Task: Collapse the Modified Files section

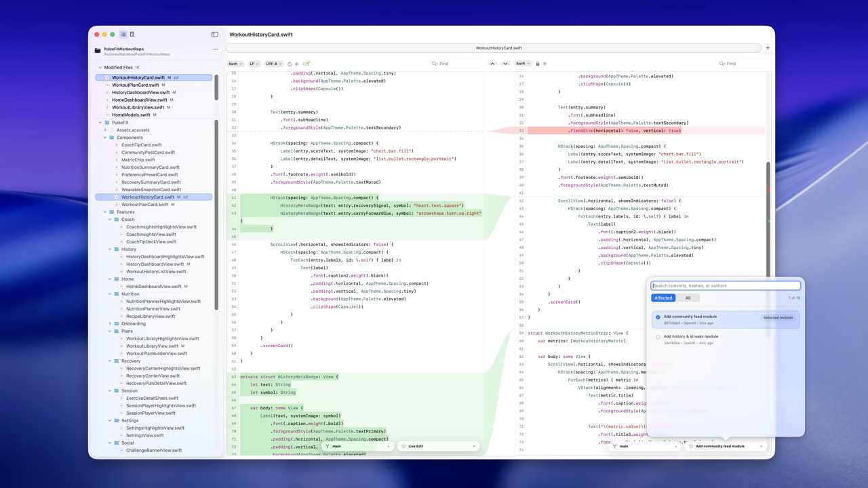Action: point(100,68)
